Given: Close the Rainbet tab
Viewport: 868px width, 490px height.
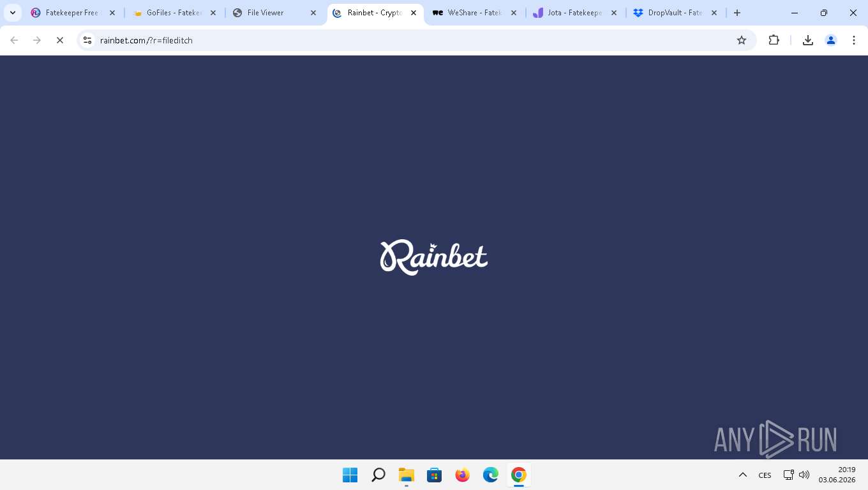Looking at the screenshot, I should pos(414,13).
